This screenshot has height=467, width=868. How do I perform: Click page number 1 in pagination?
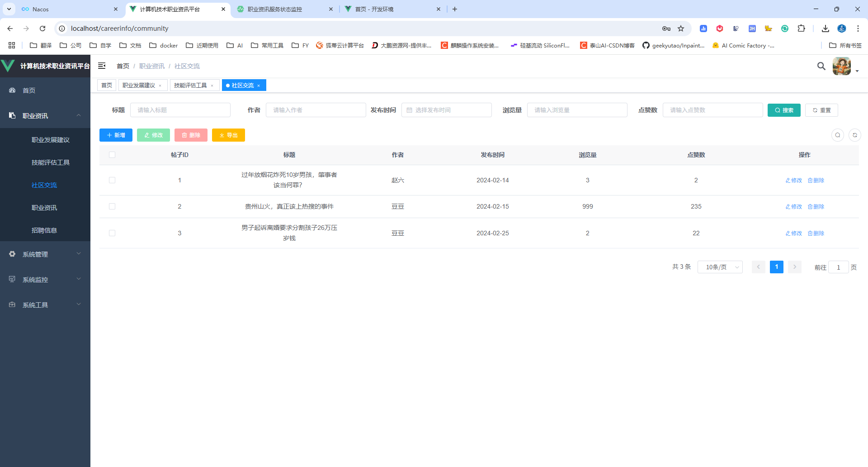(x=776, y=267)
